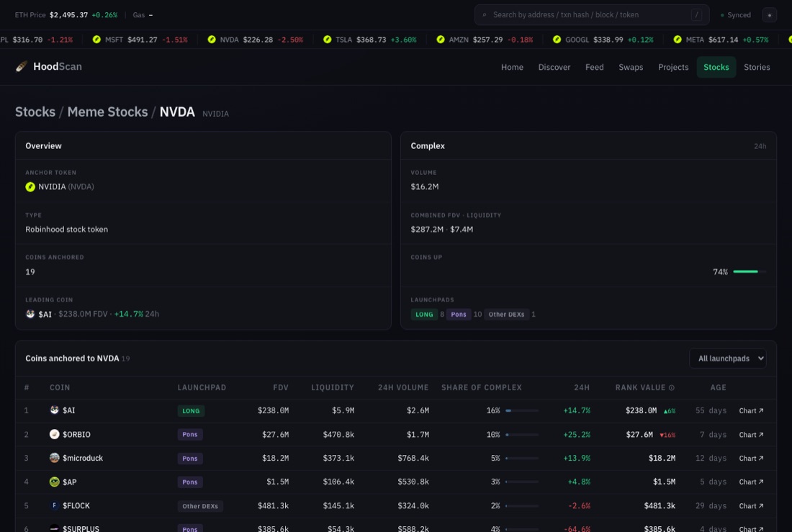This screenshot has width=792, height=532.
Task: Click the TSLA ticker icon
Action: (328, 40)
